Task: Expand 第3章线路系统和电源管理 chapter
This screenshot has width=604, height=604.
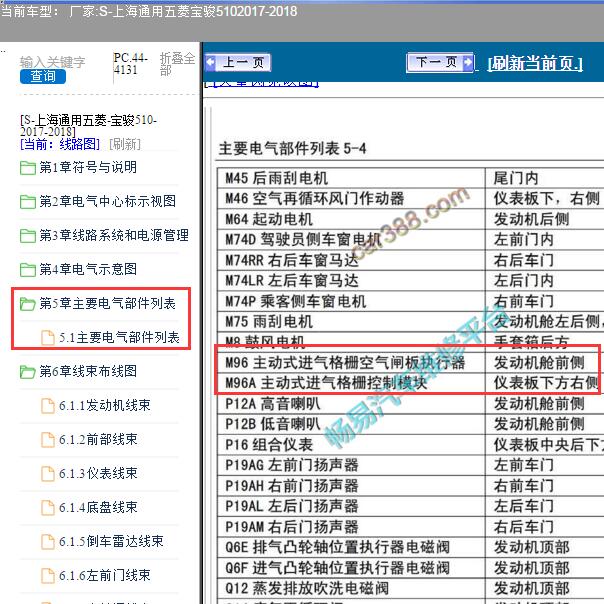Action: [x=114, y=235]
